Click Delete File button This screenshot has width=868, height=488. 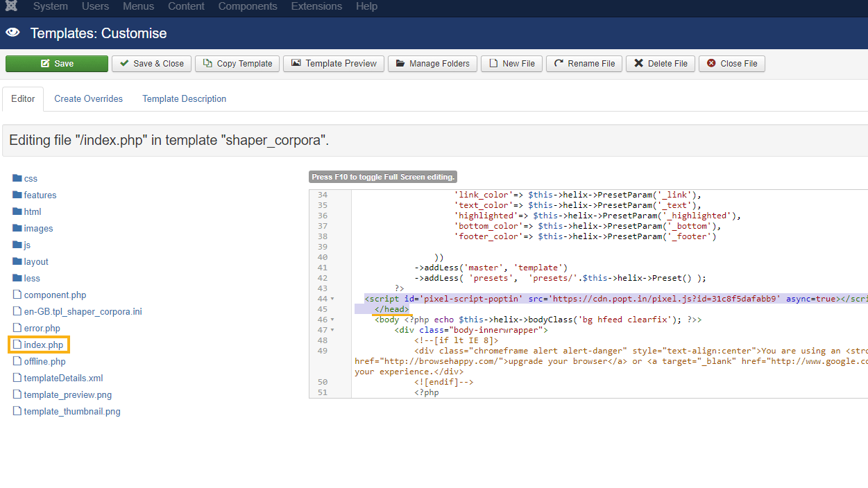point(661,63)
